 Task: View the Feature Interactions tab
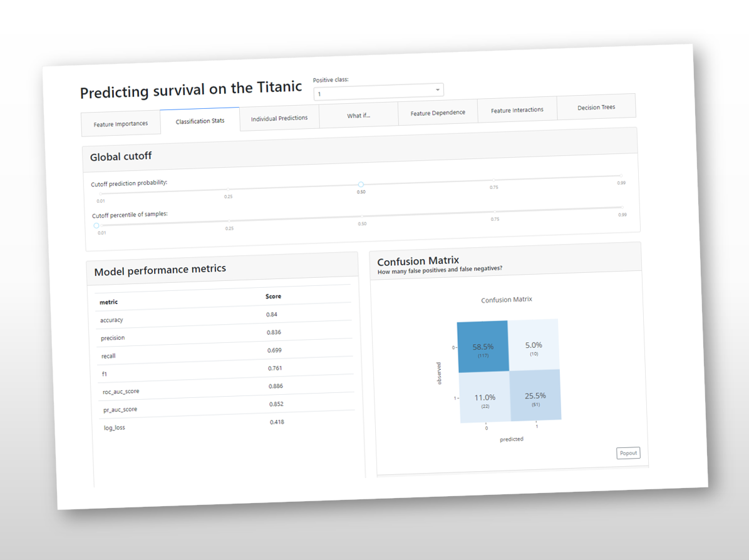(517, 110)
